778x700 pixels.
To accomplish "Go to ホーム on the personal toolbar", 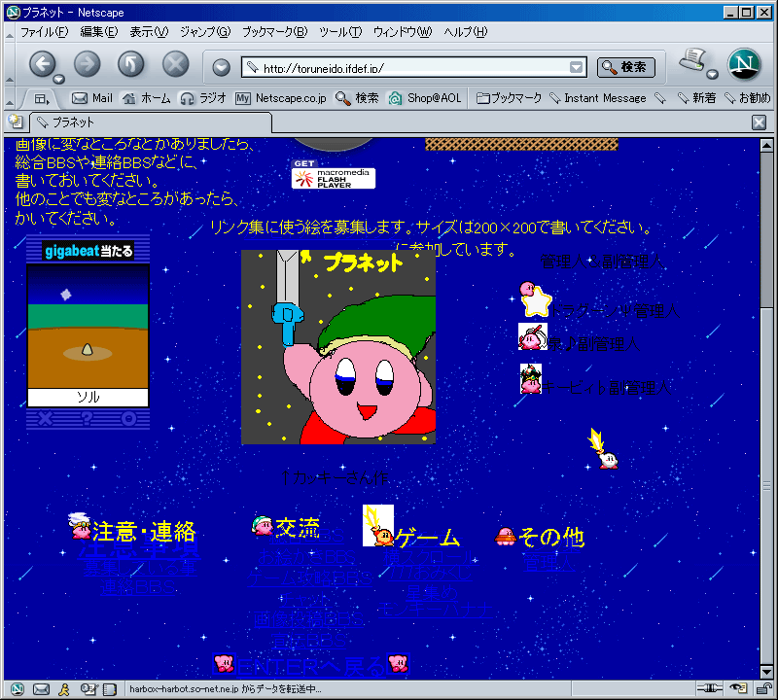I will pyautogui.click(x=147, y=98).
